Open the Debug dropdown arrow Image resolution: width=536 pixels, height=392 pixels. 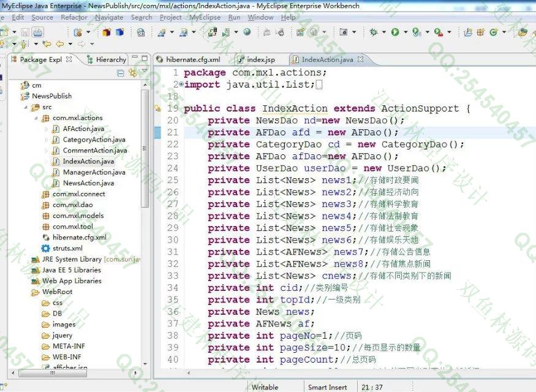(x=384, y=32)
